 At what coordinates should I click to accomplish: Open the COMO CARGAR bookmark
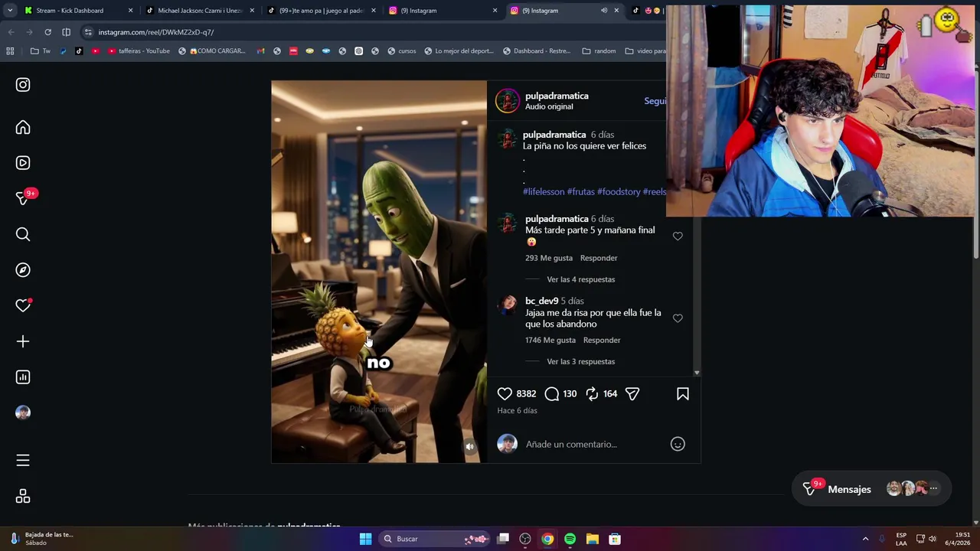212,51
